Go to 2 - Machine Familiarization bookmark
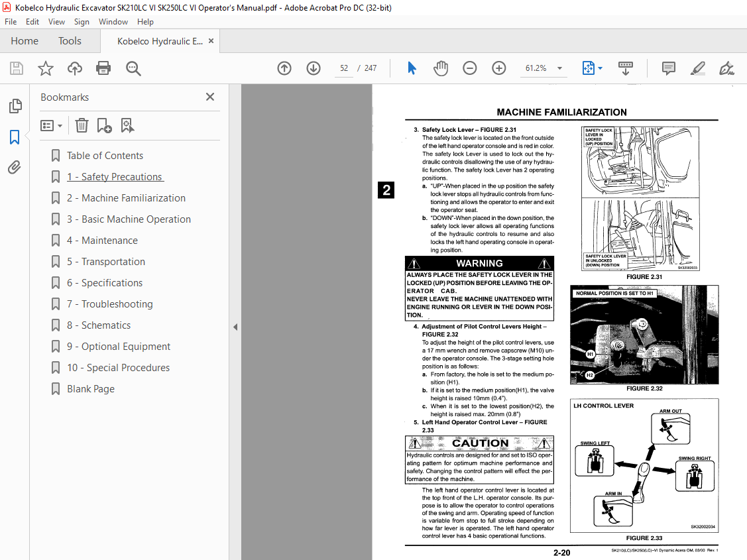The width and height of the screenshot is (747, 560). [126, 198]
